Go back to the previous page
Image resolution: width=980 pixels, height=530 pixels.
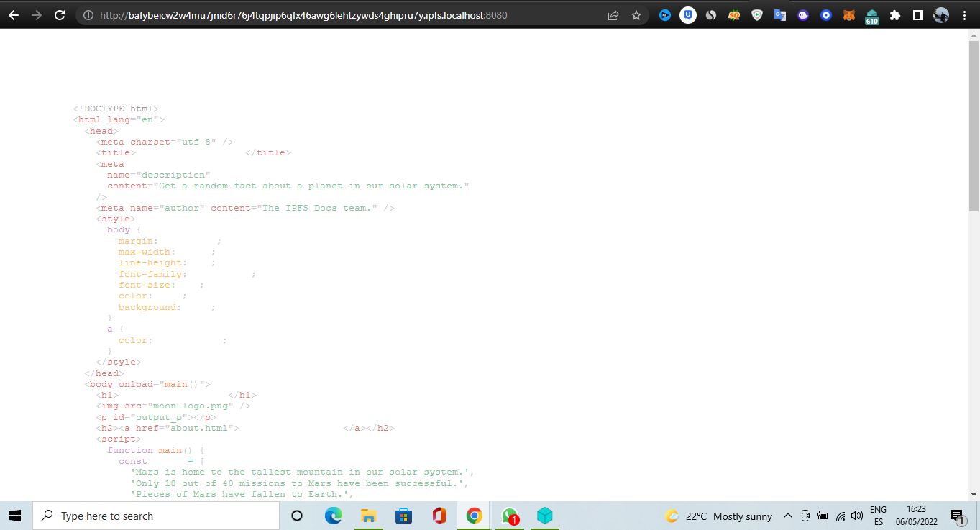(x=14, y=14)
